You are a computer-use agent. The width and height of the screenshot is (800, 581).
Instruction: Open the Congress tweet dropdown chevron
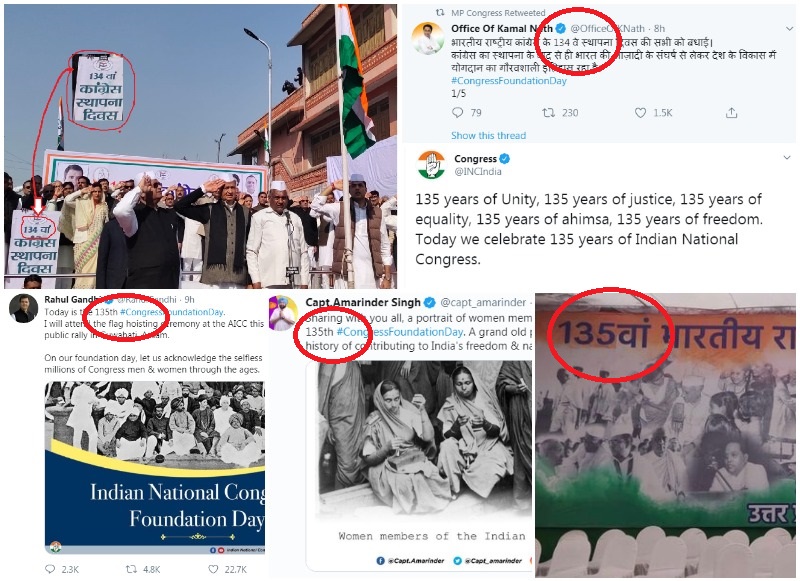[787, 158]
